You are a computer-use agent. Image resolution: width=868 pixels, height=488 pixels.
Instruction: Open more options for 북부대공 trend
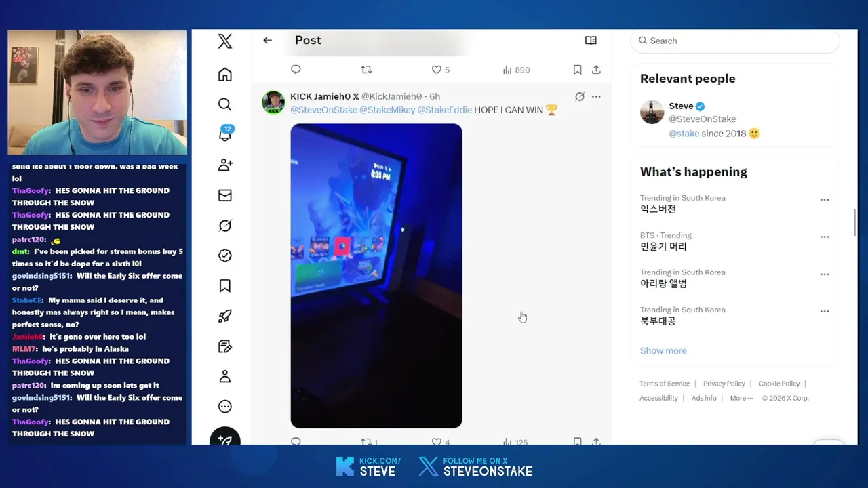(x=825, y=312)
